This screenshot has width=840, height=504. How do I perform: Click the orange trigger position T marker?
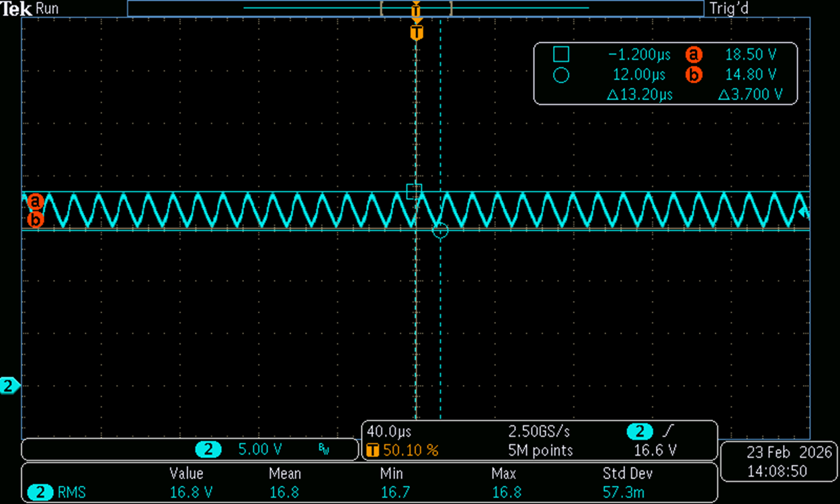417,32
